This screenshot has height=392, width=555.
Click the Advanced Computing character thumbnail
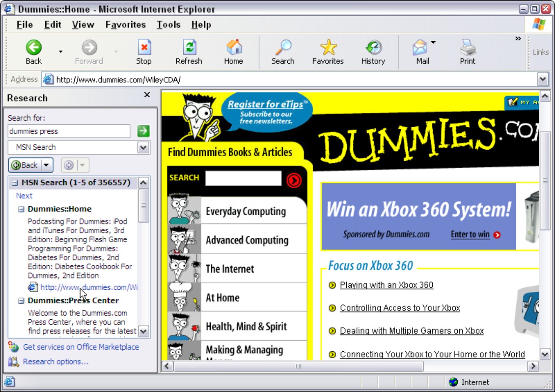184,239
